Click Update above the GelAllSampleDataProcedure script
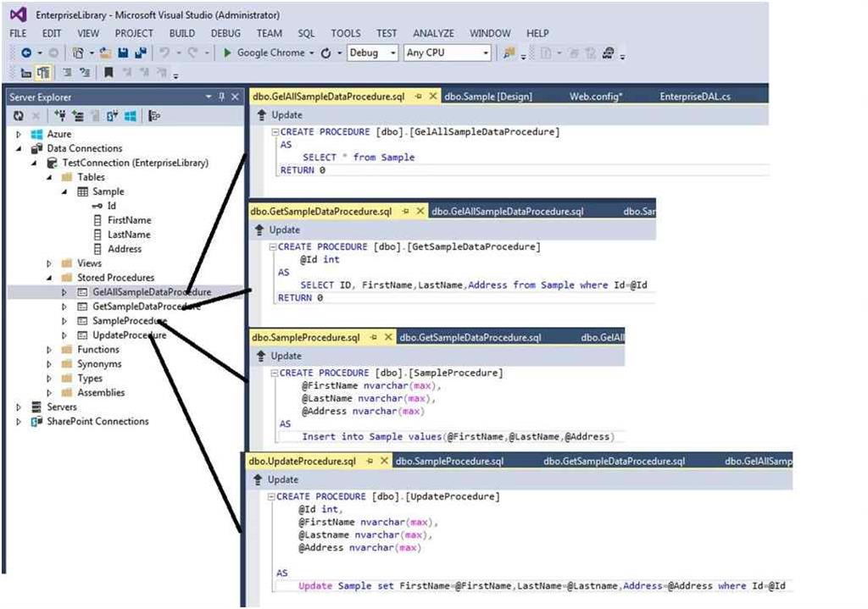868x609 pixels. coord(280,115)
